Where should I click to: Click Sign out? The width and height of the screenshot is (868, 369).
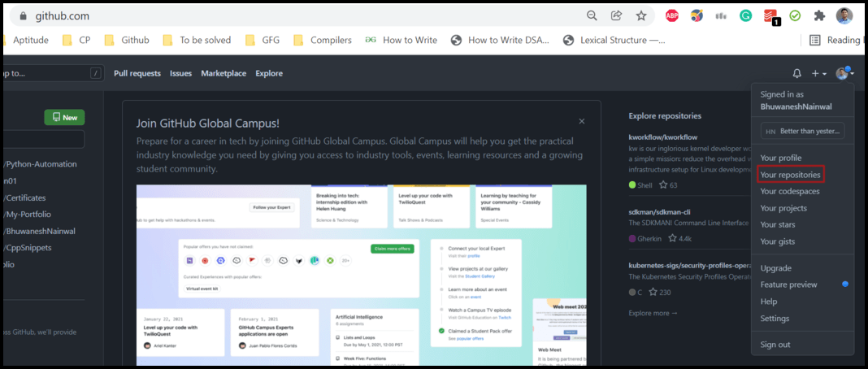[x=775, y=344]
